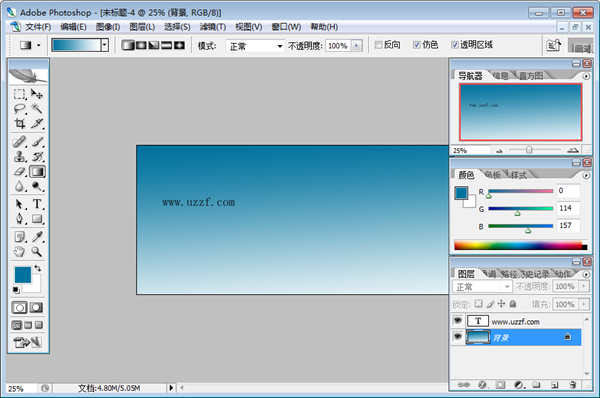This screenshot has width=600, height=398.
Task: Choose Linear gradient type in options bar
Action: point(128,46)
